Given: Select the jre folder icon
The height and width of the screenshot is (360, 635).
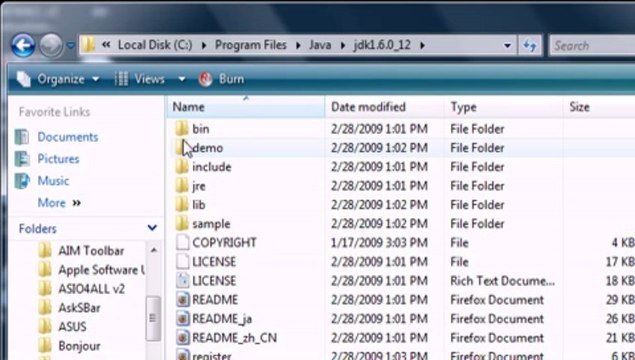Looking at the screenshot, I should (x=182, y=186).
